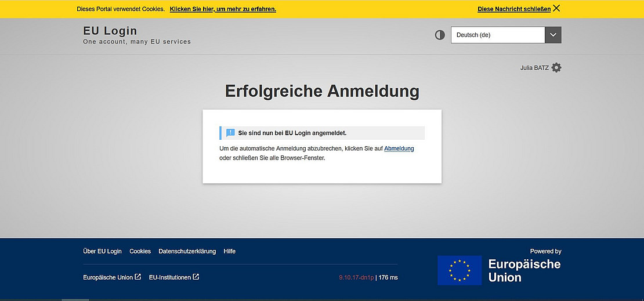This screenshot has width=644, height=301.
Task: Open the "Über EU Login" footer link
Action: point(102,251)
